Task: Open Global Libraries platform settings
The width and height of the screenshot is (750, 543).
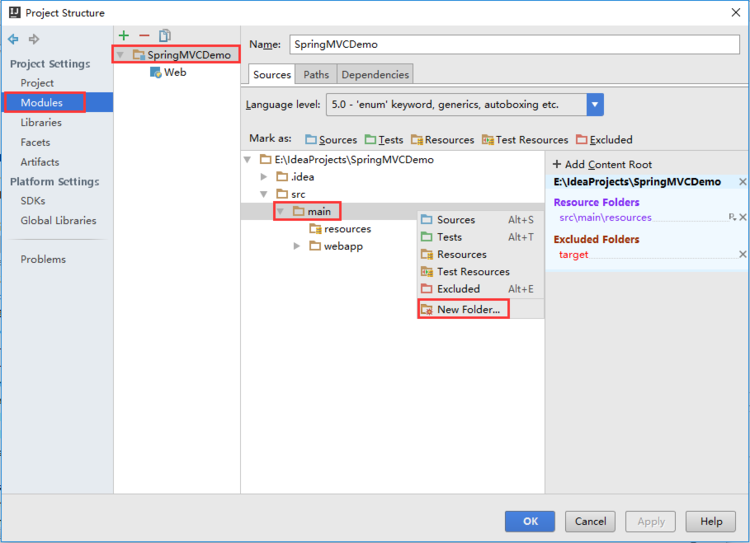Action: coord(58,221)
